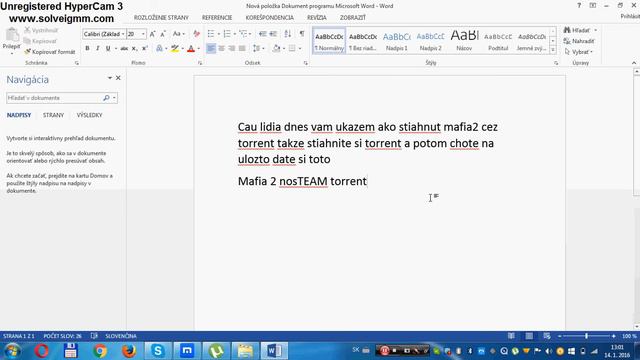Switch to VÝSLEDKY navigation tab
This screenshot has width=640, height=360.
click(89, 115)
